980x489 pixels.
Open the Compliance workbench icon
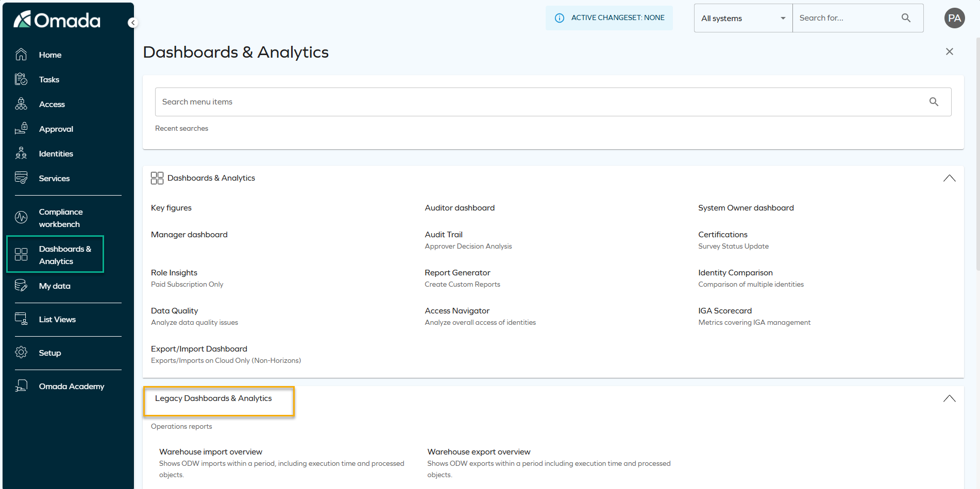21,217
